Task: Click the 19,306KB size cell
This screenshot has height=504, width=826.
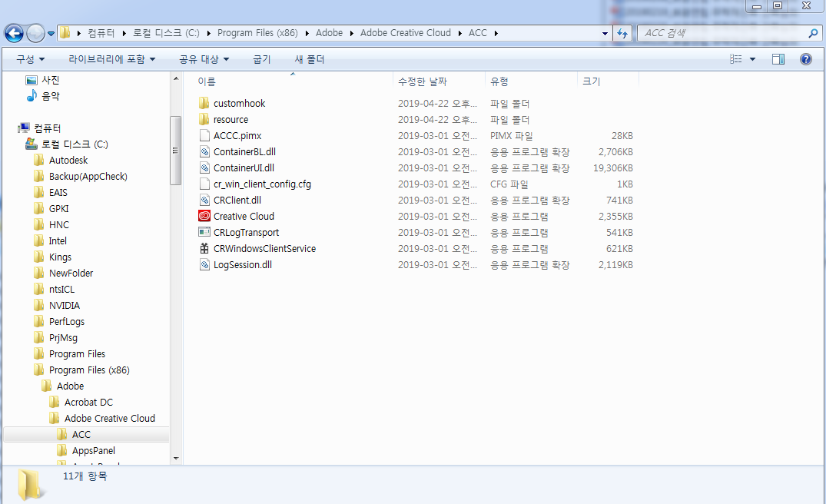Action: tap(612, 168)
